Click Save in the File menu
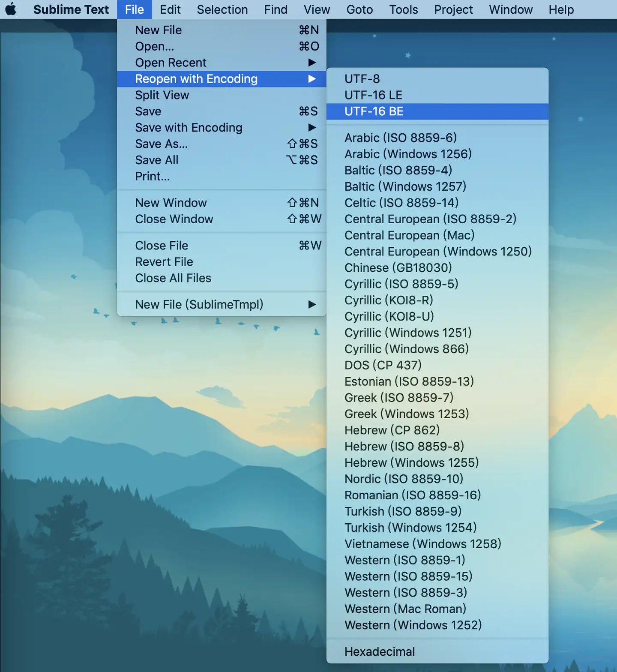The width and height of the screenshot is (617, 672). pyautogui.click(x=222, y=111)
